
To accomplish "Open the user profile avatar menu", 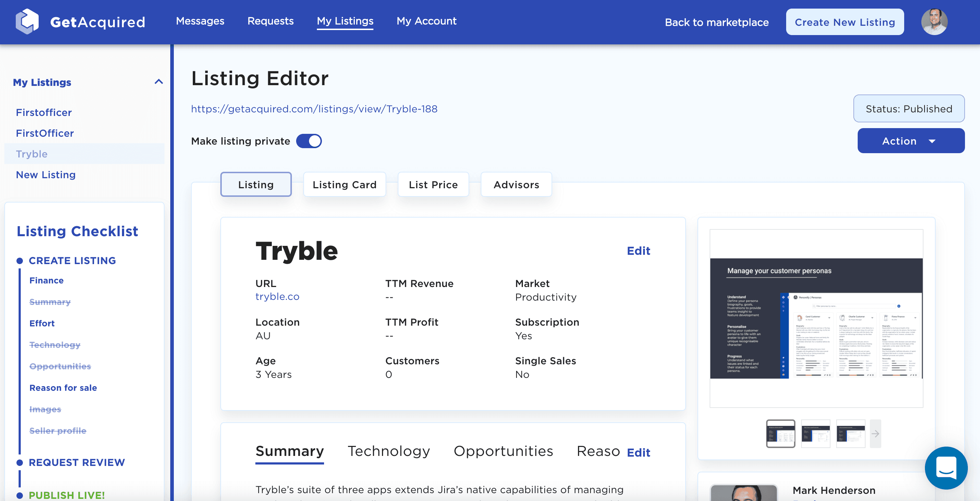I will click(x=934, y=22).
